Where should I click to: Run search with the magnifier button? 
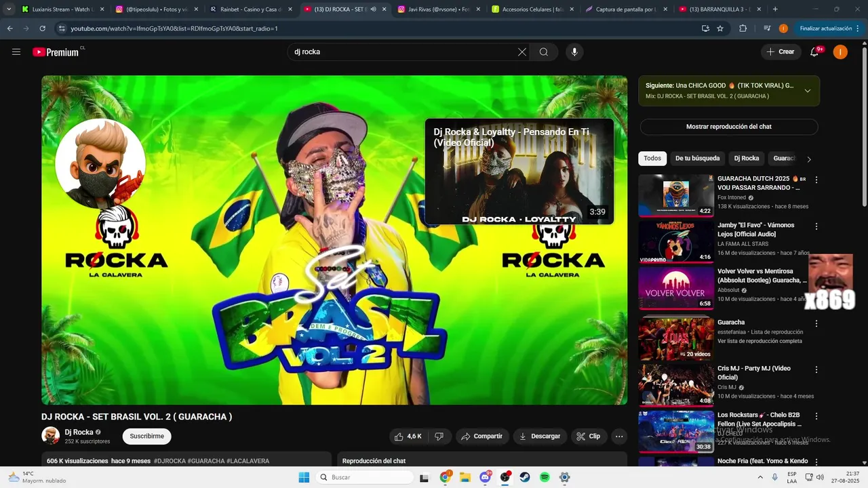click(x=544, y=52)
